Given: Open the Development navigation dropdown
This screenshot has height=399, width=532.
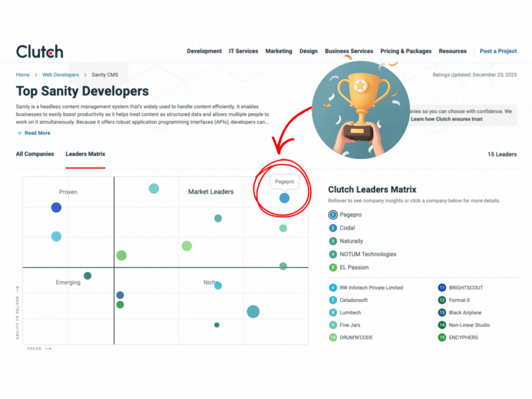Looking at the screenshot, I should point(204,51).
